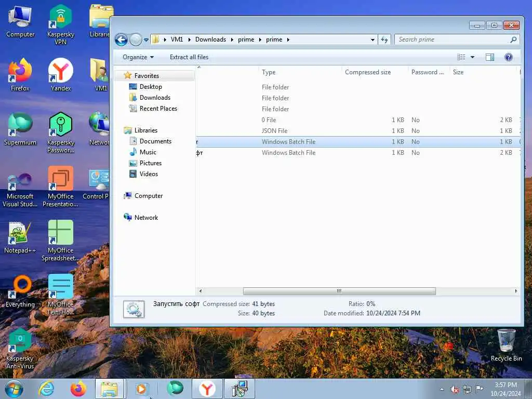
Task: Open the Pictures library
Action: click(x=150, y=163)
